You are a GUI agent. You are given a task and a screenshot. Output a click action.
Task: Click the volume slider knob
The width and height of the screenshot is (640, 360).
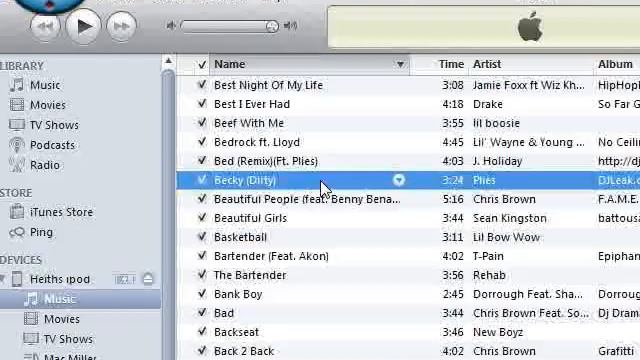[x=272, y=27]
